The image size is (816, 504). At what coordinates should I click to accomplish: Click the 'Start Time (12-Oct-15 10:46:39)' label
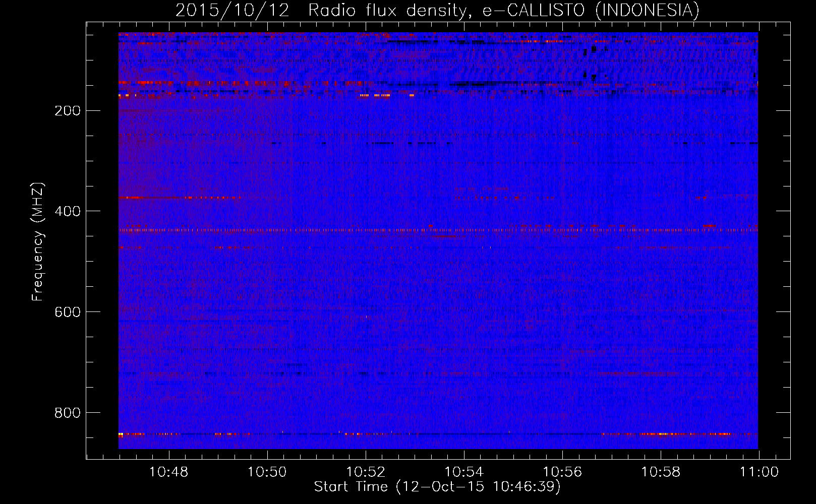[437, 487]
